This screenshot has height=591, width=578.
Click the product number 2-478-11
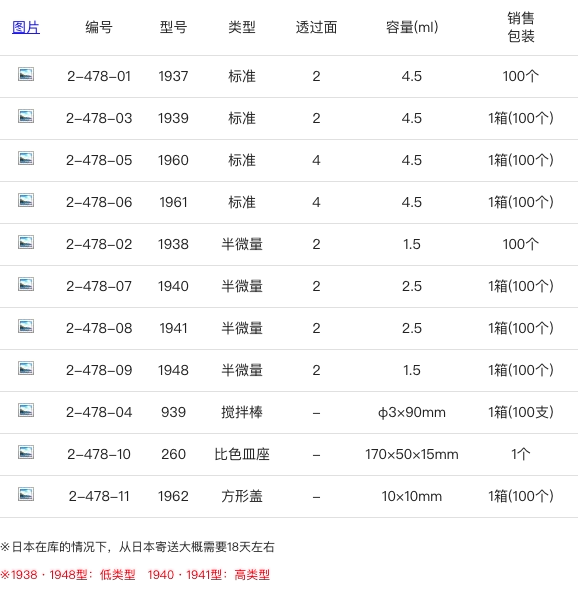coord(99,496)
